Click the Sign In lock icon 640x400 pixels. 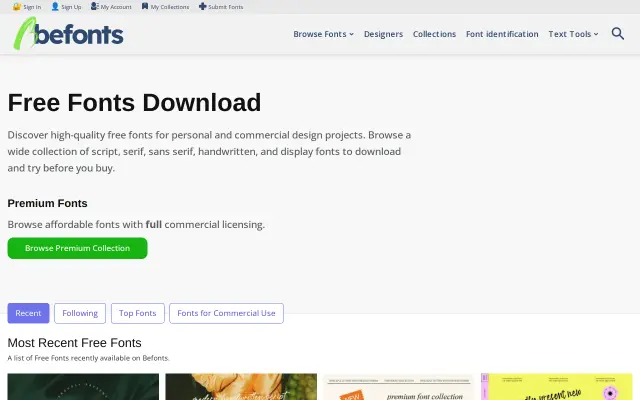coord(17,7)
